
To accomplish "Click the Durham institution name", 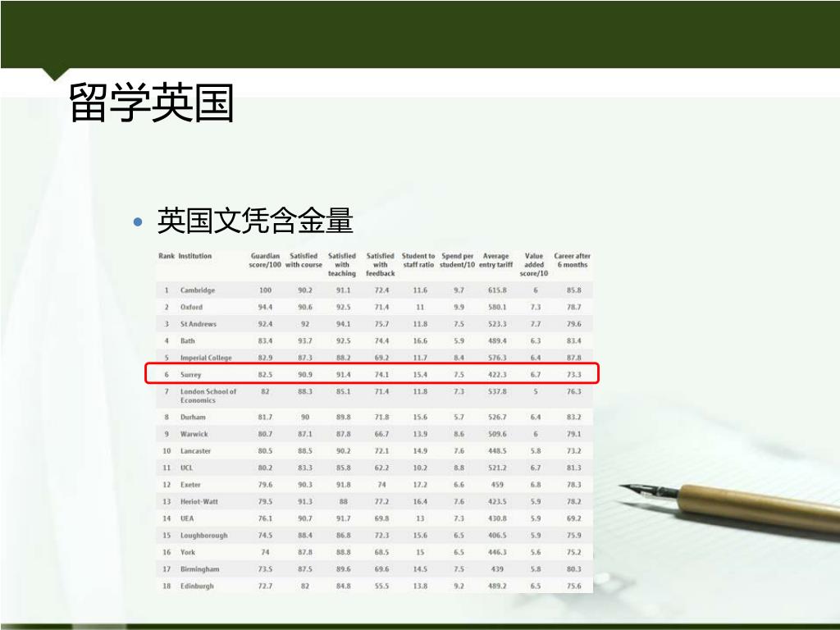I will (x=193, y=417).
